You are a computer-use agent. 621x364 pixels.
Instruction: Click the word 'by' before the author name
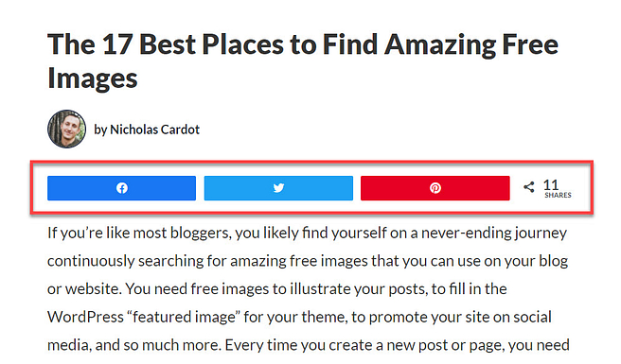(x=100, y=130)
